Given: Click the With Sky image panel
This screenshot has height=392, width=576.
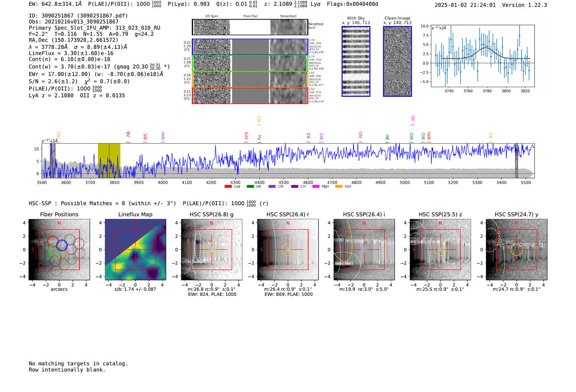Looking at the screenshot, I should point(356,61).
